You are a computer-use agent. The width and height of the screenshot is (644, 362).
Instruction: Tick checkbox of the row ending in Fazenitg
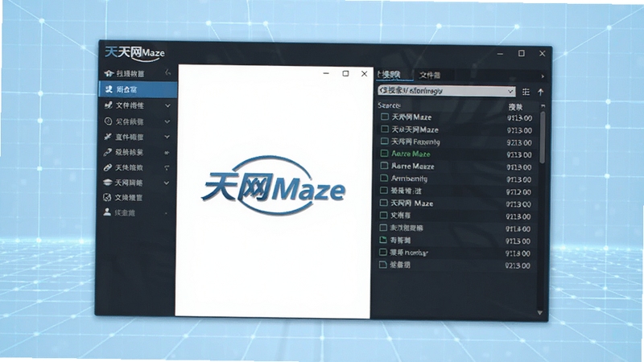385,142
